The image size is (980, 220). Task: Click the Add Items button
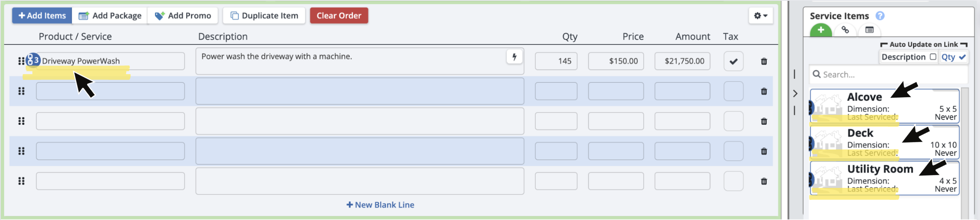pyautogui.click(x=42, y=16)
